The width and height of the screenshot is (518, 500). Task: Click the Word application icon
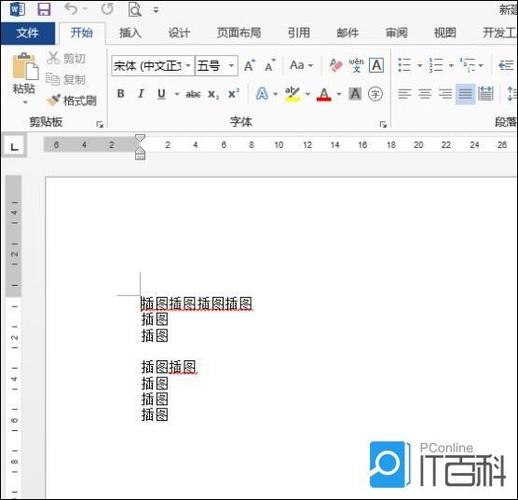click(x=18, y=9)
